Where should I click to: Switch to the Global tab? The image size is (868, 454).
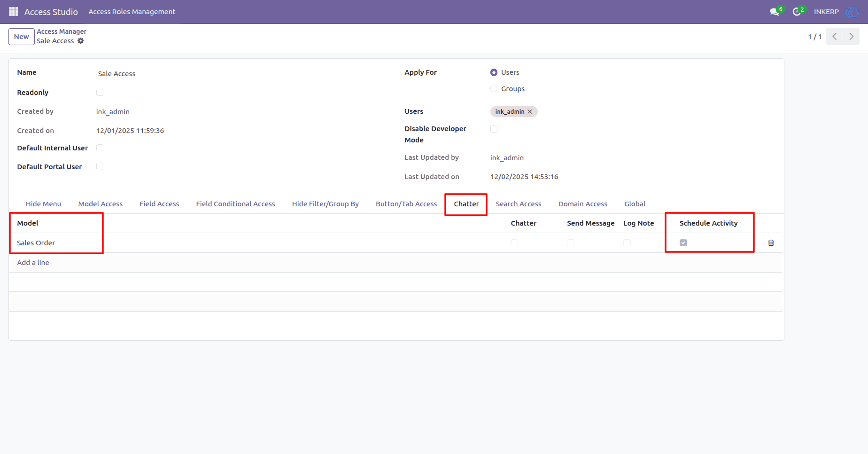tap(635, 204)
